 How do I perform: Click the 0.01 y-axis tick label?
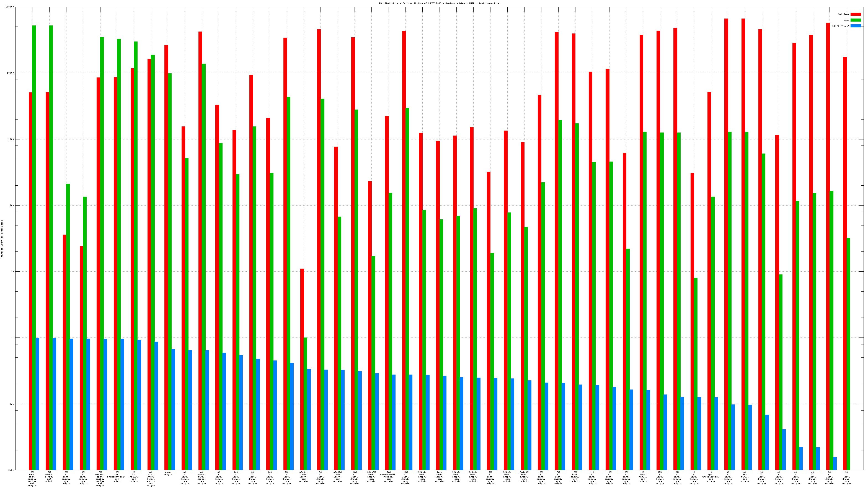point(11,470)
